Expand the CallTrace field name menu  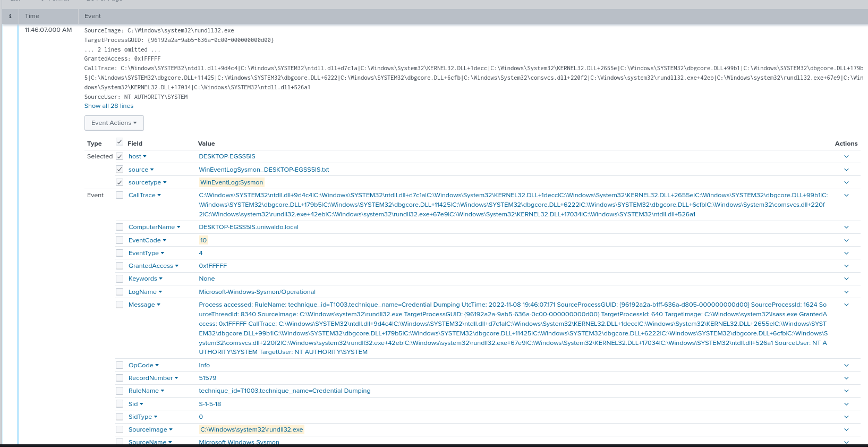(x=144, y=195)
